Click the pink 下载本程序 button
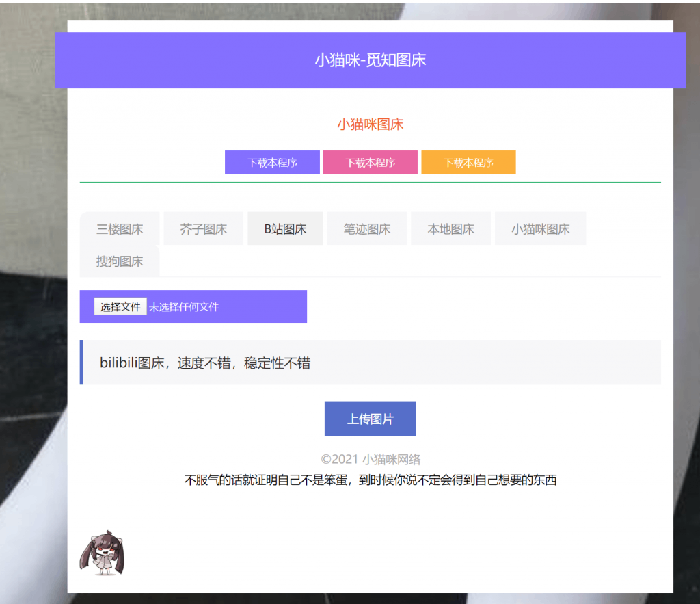Viewport: 700px width, 604px height. point(370,162)
